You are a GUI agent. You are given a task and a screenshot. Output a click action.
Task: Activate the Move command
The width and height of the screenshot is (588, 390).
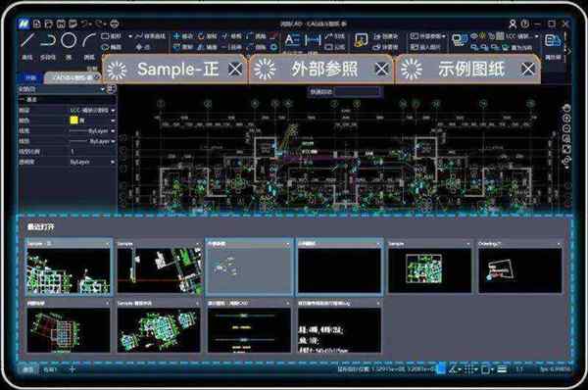point(182,36)
